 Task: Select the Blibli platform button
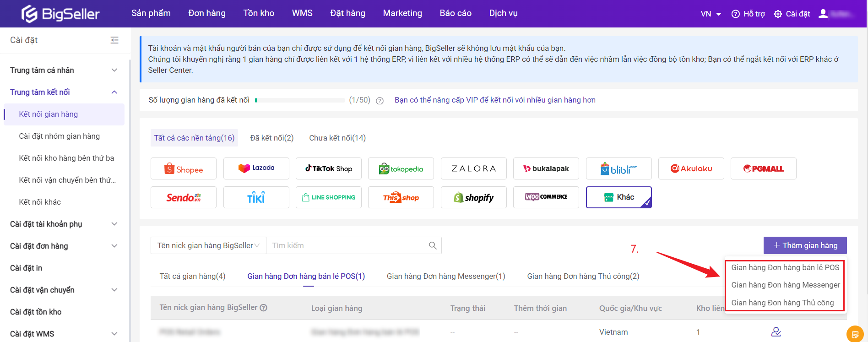[x=619, y=168]
